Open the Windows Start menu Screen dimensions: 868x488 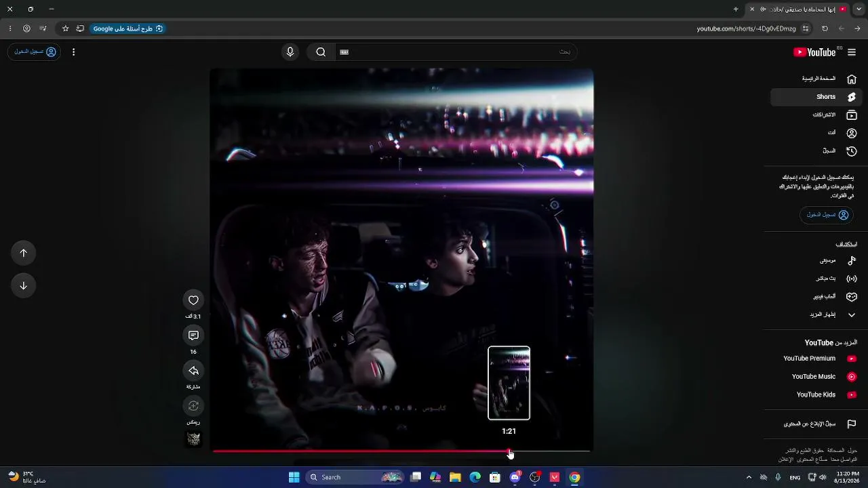click(294, 477)
